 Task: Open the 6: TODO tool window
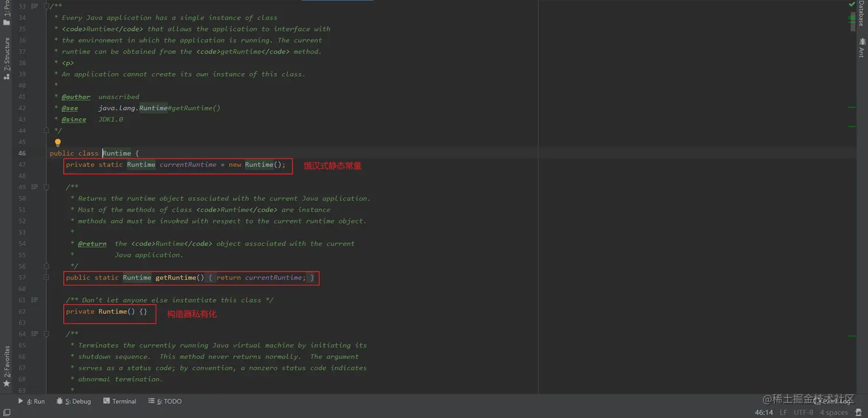pos(165,401)
